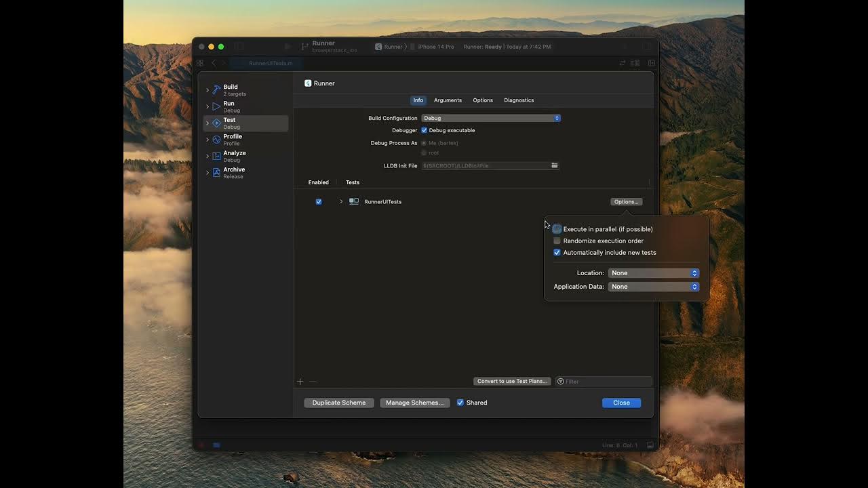Viewport: 868px width, 488px height.
Task: Click the 'iPhone 14 Pro' destination text
Action: click(436, 47)
